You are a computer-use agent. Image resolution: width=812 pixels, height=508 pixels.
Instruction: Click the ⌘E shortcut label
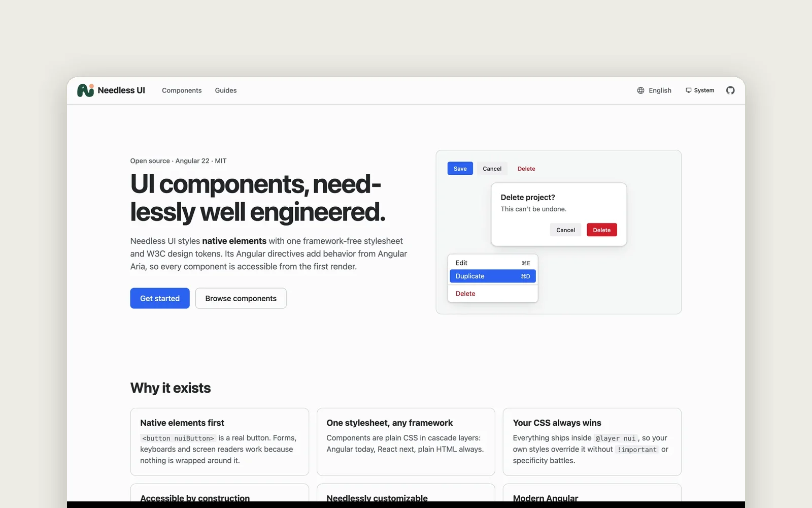(x=526, y=263)
